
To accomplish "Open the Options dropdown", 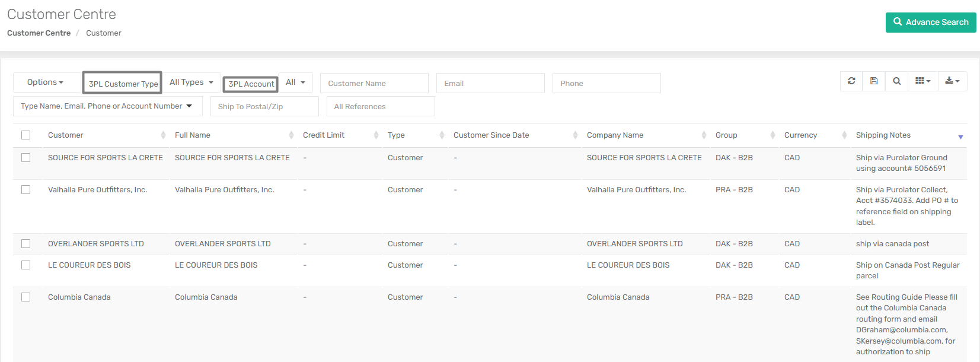I will point(45,82).
